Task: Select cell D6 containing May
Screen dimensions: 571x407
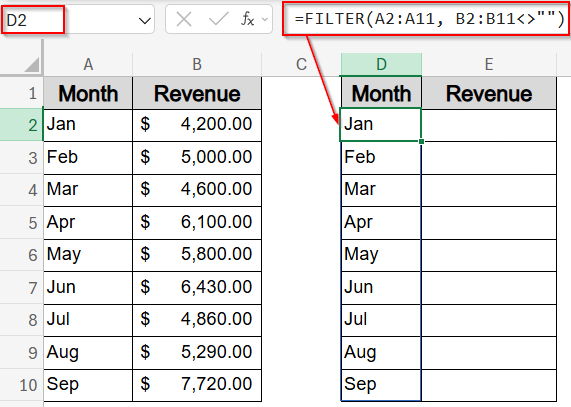Action: [x=381, y=255]
